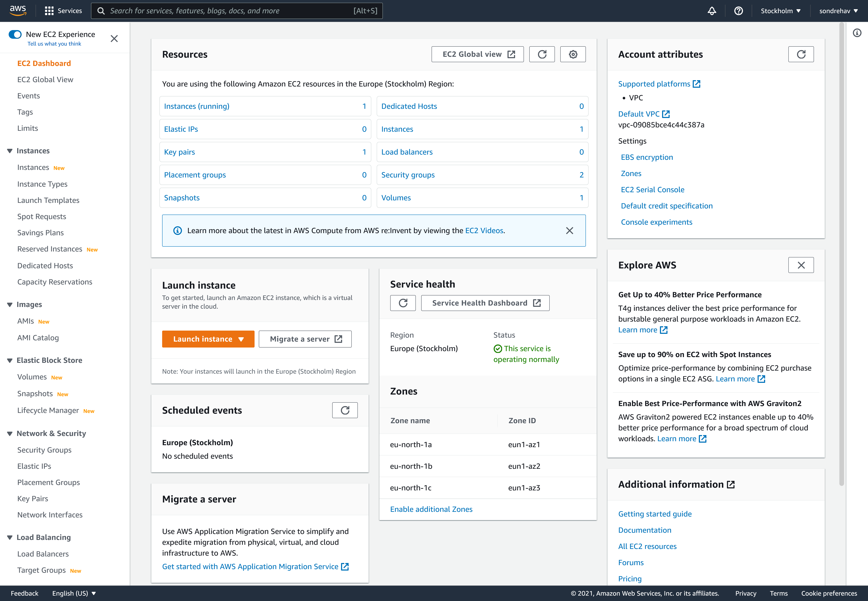
Task: Refresh the Resources panel
Action: [x=542, y=54]
